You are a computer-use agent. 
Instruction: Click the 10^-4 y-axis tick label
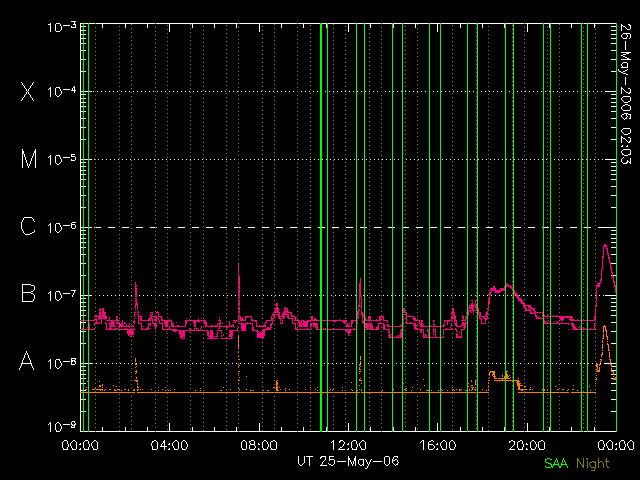(62, 91)
